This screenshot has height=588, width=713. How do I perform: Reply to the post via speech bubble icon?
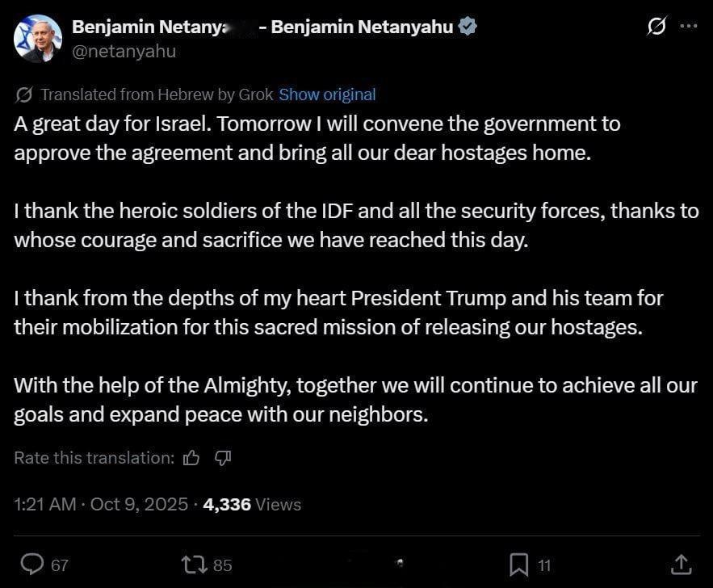pyautogui.click(x=31, y=564)
